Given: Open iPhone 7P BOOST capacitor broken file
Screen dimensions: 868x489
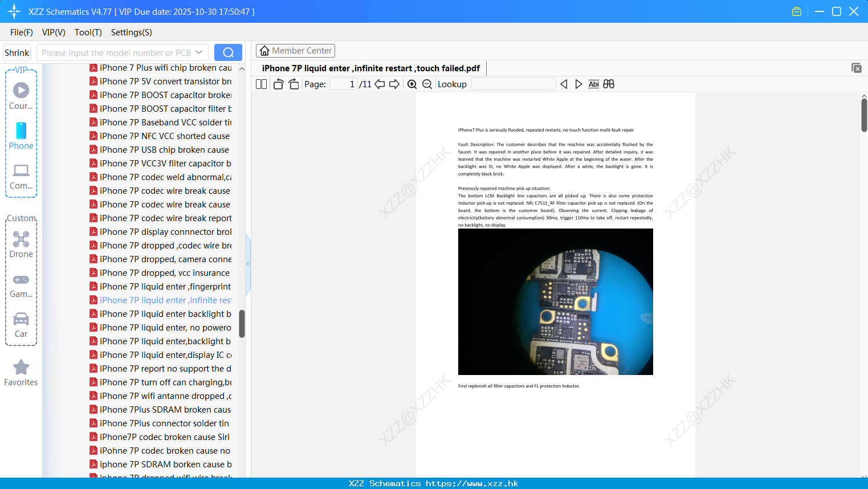Looking at the screenshot, I should (161, 95).
